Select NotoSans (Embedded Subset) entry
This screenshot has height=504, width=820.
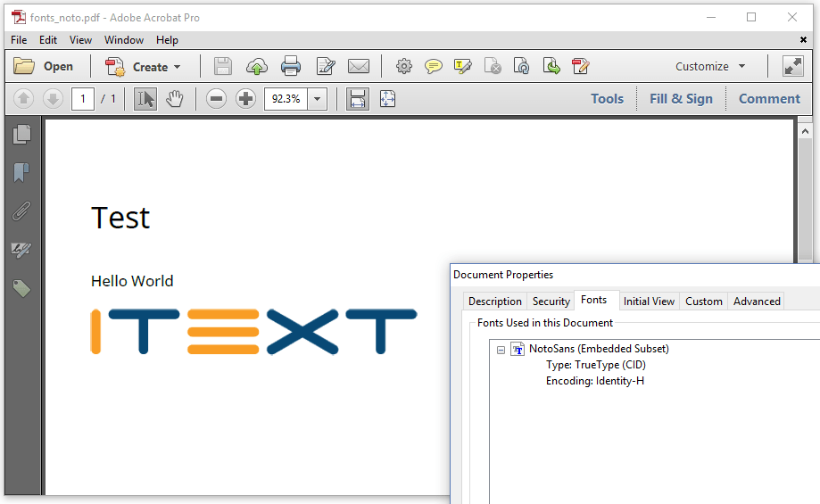(x=599, y=349)
